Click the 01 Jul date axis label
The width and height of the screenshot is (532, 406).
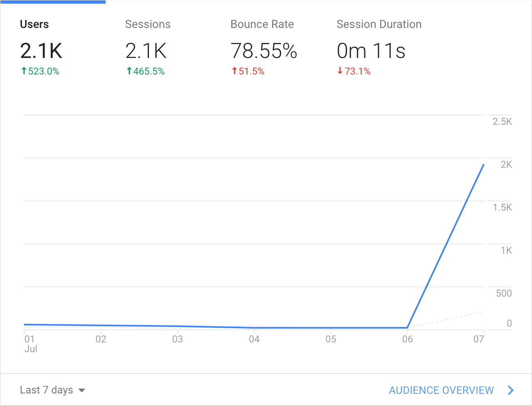[x=30, y=343]
